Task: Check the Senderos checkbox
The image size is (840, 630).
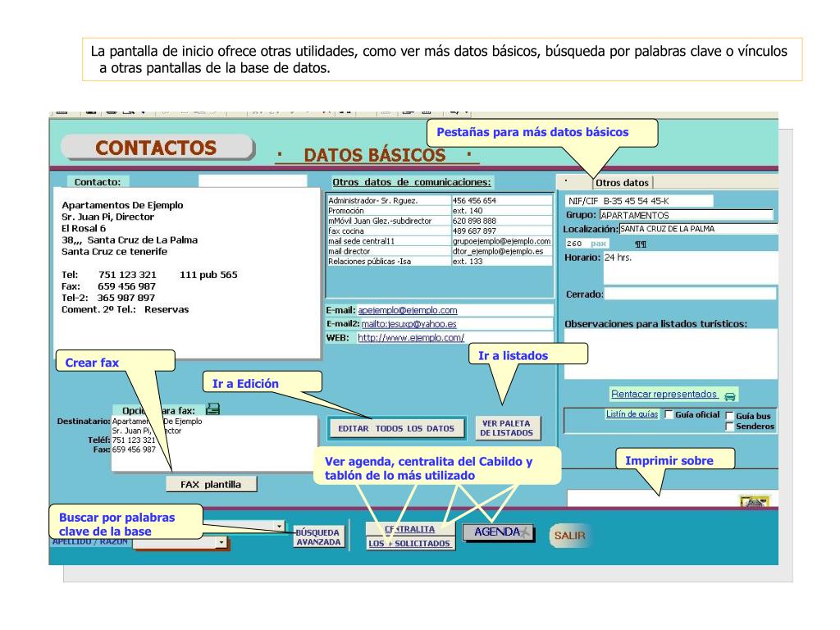Action: [x=729, y=427]
